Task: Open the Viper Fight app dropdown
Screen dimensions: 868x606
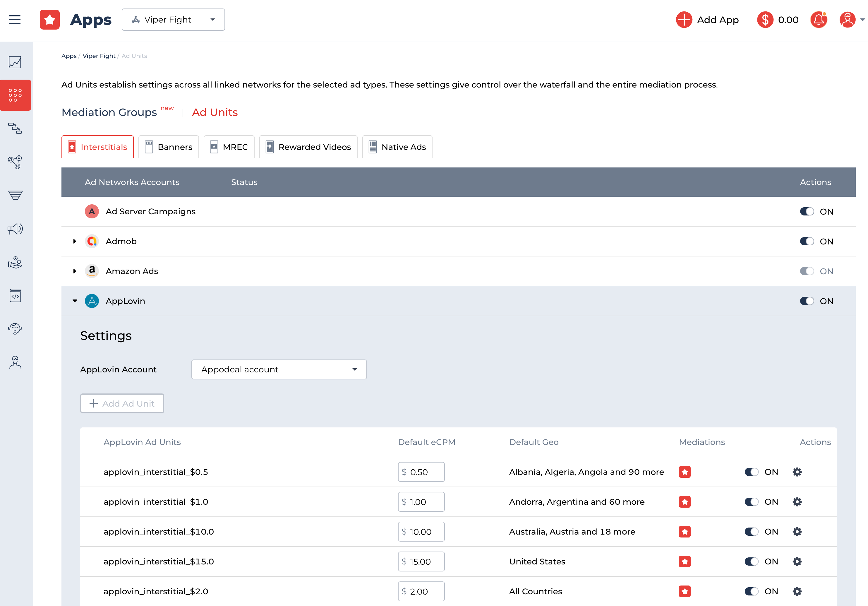Action: pyautogui.click(x=173, y=20)
